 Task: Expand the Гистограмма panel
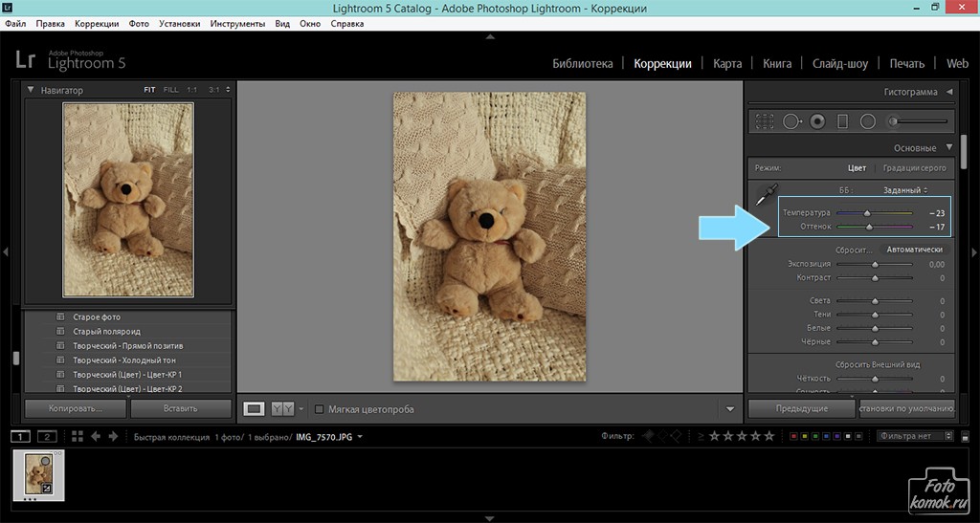click(949, 92)
